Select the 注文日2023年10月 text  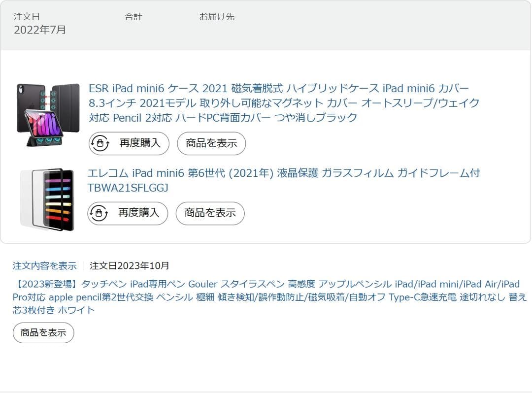click(x=129, y=265)
